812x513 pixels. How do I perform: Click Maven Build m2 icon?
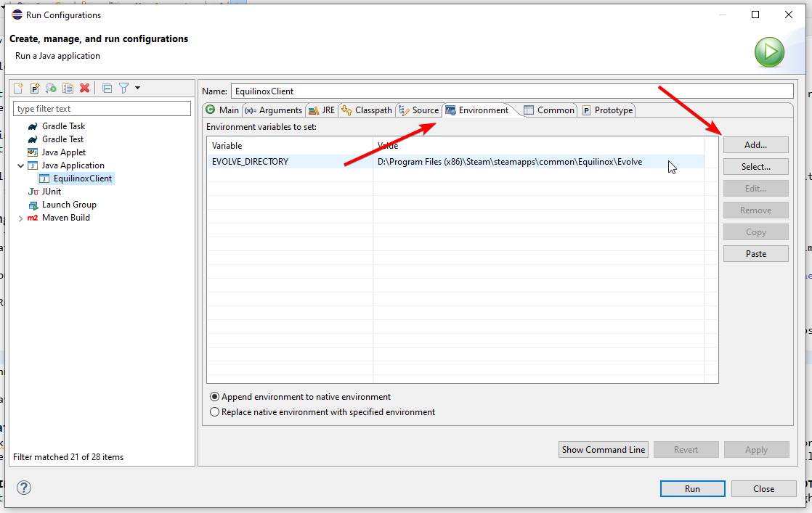[33, 218]
